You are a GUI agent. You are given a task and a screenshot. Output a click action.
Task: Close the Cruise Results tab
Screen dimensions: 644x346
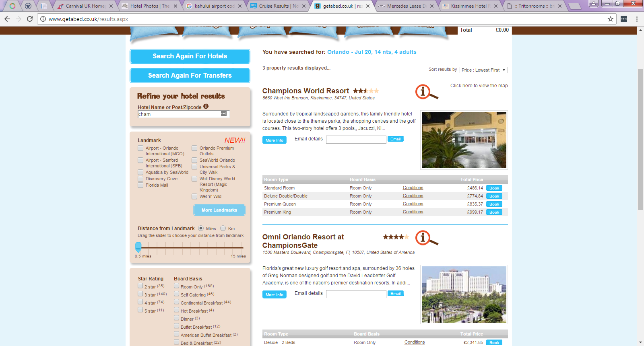pos(304,6)
